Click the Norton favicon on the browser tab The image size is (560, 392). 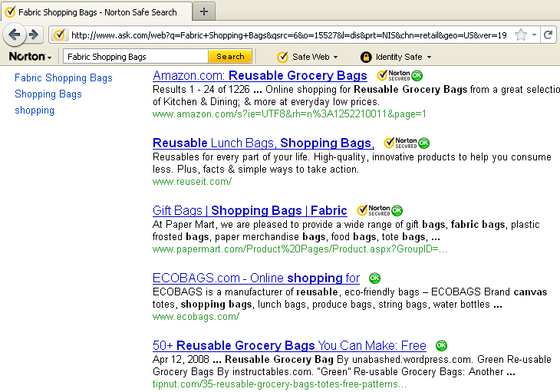10,12
